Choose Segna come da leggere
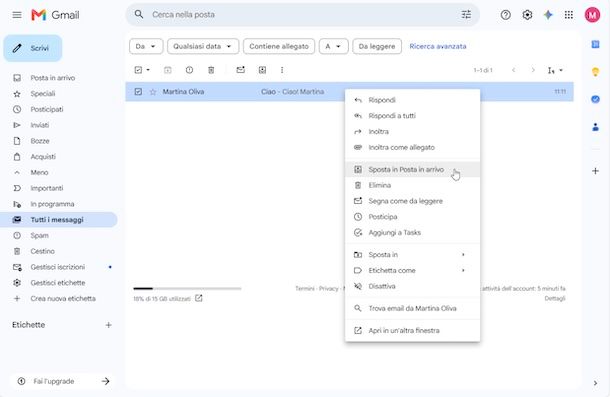Viewport: 610px width, 397px height. 412,201
